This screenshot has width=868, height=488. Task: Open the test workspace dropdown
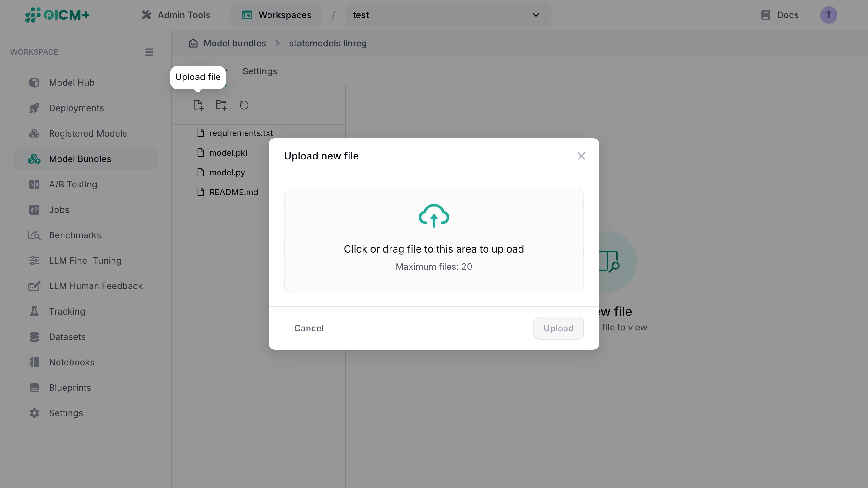pyautogui.click(x=447, y=15)
